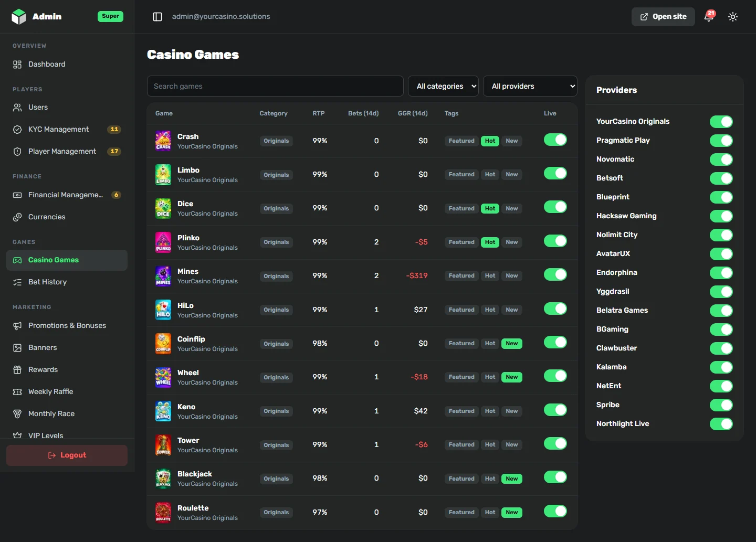756x542 pixels.
Task: Click the Logout button
Action: pyautogui.click(x=67, y=455)
